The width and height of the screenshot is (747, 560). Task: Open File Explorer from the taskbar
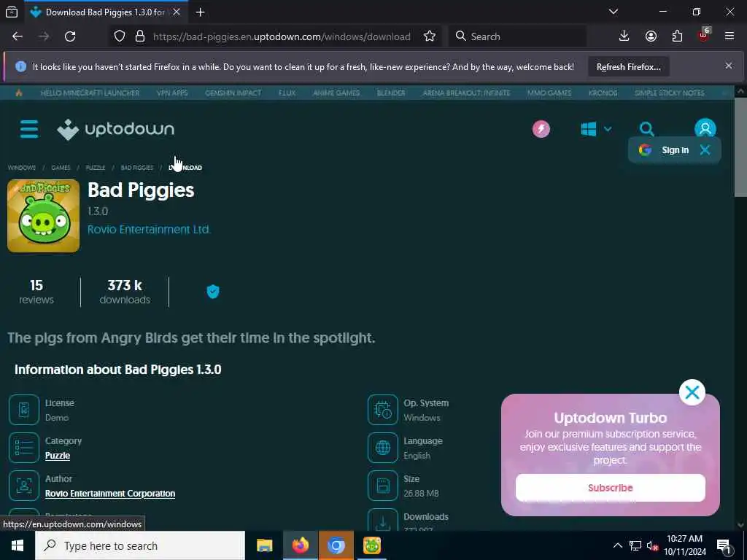click(264, 545)
